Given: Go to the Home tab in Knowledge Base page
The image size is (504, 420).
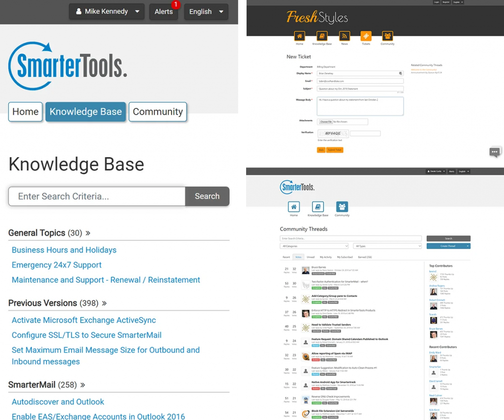Looking at the screenshot, I should [x=26, y=112].
